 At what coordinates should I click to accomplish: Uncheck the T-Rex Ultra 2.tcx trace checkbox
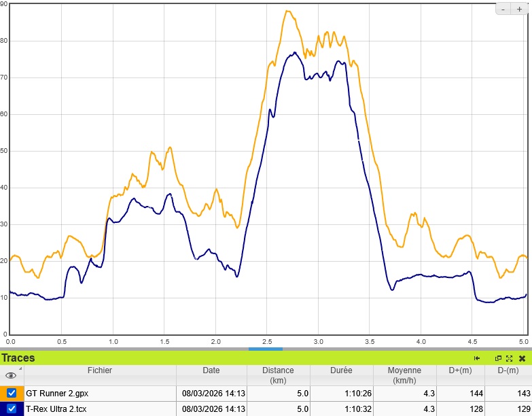point(12,409)
